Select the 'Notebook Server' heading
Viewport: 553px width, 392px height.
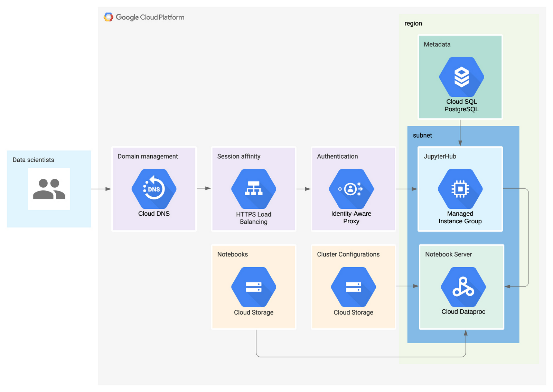tap(449, 254)
